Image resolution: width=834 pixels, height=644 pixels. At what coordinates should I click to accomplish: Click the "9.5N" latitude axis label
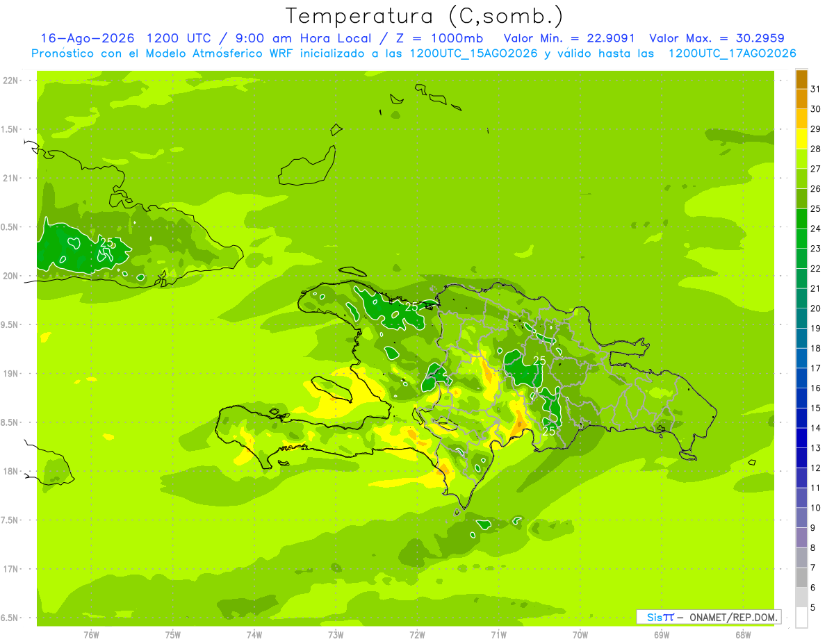10,324
